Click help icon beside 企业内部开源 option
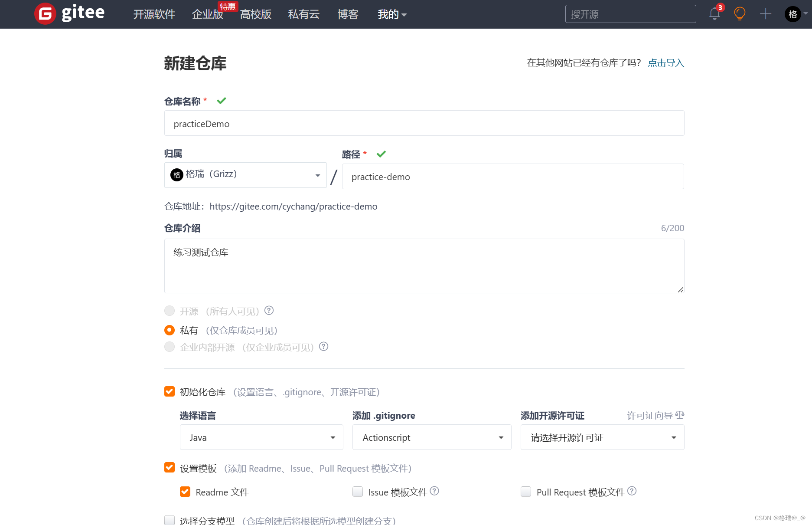This screenshot has height=525, width=812. [x=323, y=347]
